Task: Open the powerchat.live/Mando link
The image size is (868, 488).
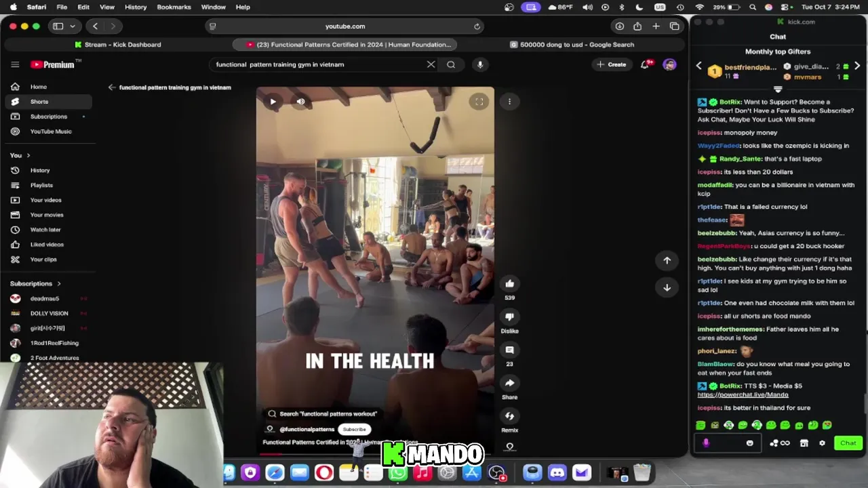Action: (x=743, y=394)
